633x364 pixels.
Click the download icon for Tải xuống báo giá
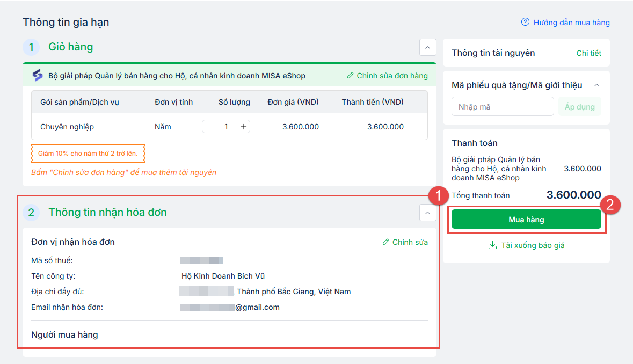(492, 246)
